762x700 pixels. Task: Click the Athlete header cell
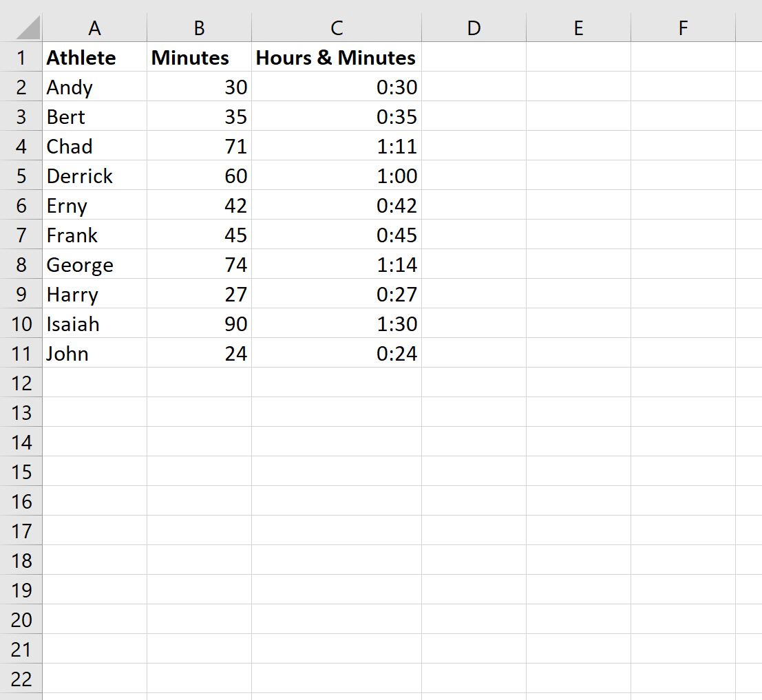[94, 58]
